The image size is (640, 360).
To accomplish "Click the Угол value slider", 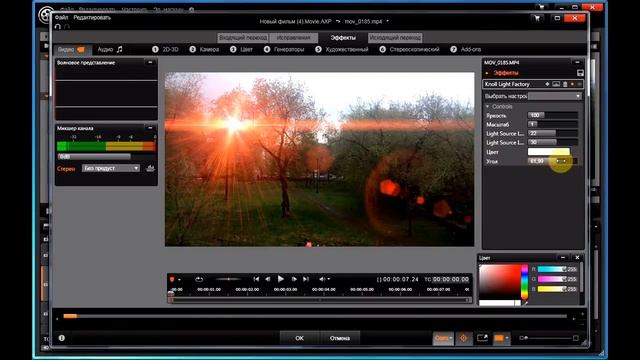I will pos(553,161).
